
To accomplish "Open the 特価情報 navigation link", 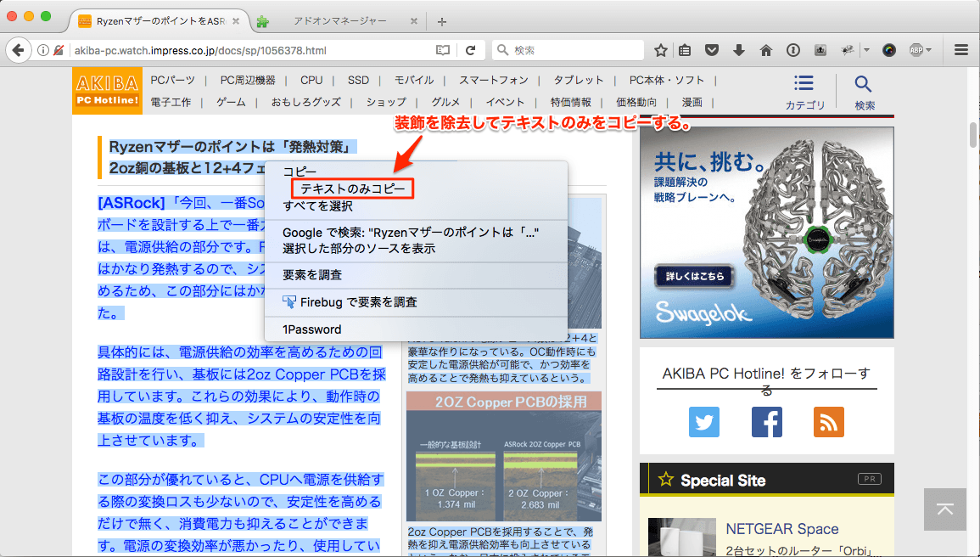I will [571, 102].
